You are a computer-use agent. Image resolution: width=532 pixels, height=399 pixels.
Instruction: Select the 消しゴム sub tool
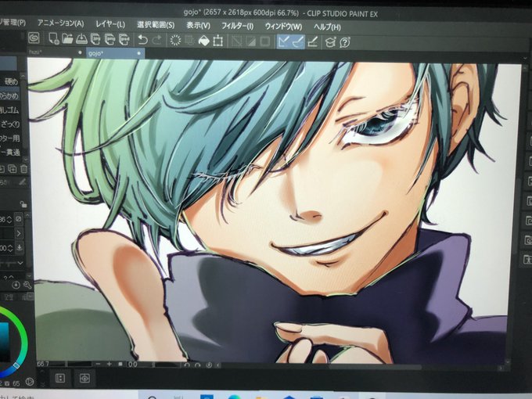coord(9,110)
